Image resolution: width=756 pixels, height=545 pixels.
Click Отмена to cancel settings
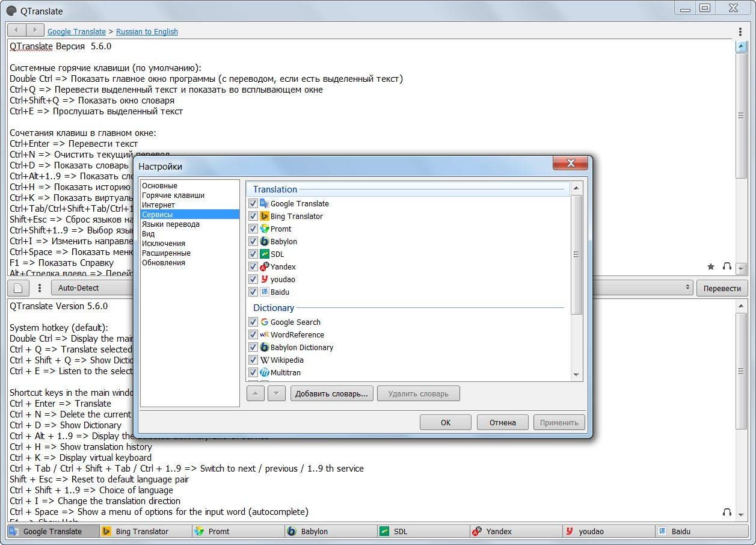click(502, 422)
